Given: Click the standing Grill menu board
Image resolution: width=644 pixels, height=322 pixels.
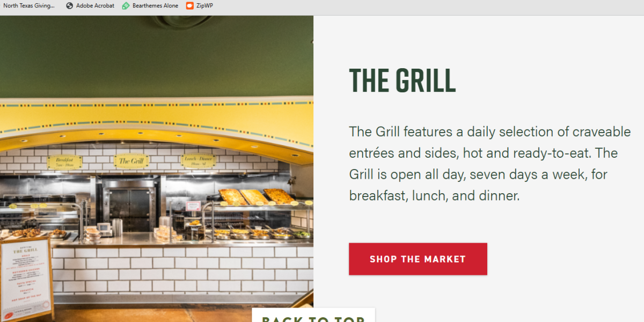Looking at the screenshot, I should (26, 278).
